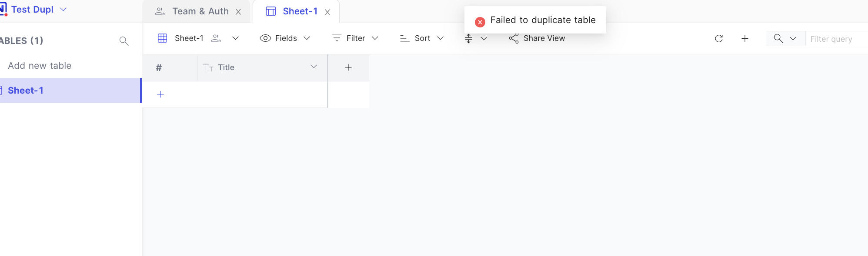Expand the row height chevron
The width and height of the screenshot is (868, 256).
[484, 38]
